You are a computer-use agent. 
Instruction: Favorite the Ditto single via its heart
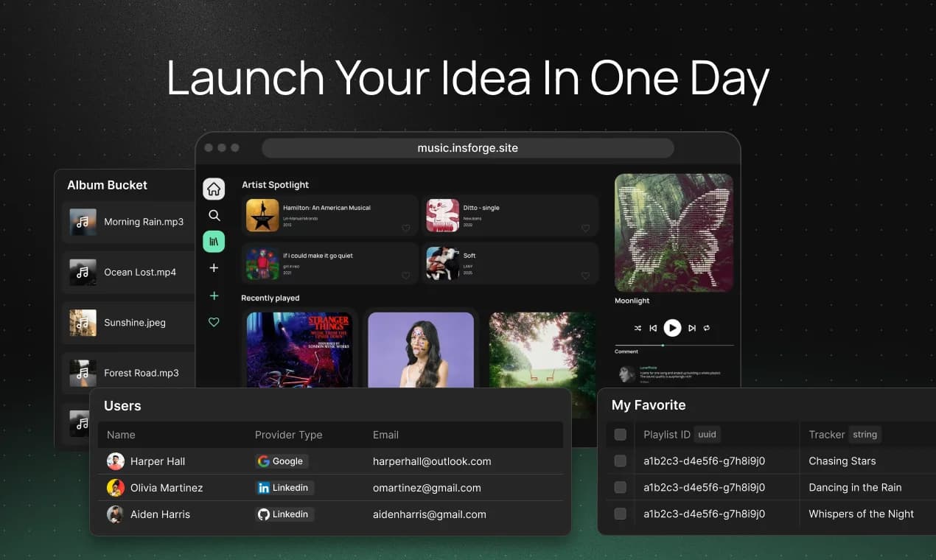click(x=585, y=228)
